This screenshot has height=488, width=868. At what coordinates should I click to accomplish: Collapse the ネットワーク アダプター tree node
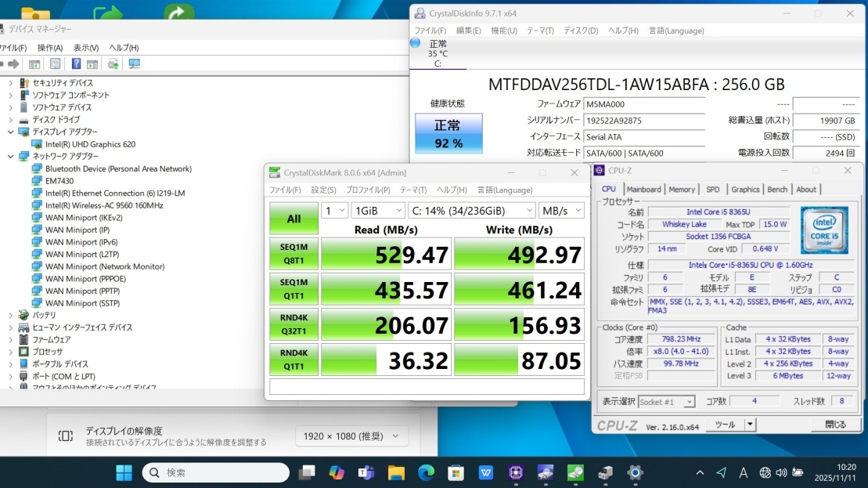pyautogui.click(x=10, y=156)
